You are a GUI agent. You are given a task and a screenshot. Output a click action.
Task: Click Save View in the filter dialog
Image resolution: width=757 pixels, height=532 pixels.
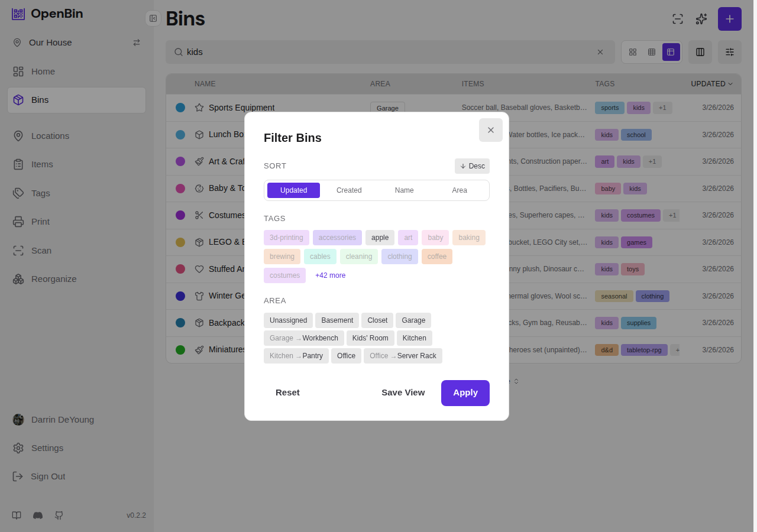tap(403, 392)
